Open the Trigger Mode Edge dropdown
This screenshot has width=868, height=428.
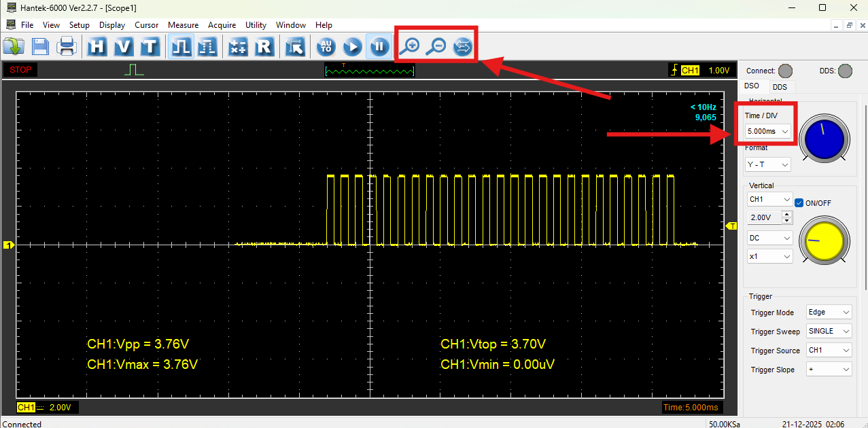tap(829, 313)
